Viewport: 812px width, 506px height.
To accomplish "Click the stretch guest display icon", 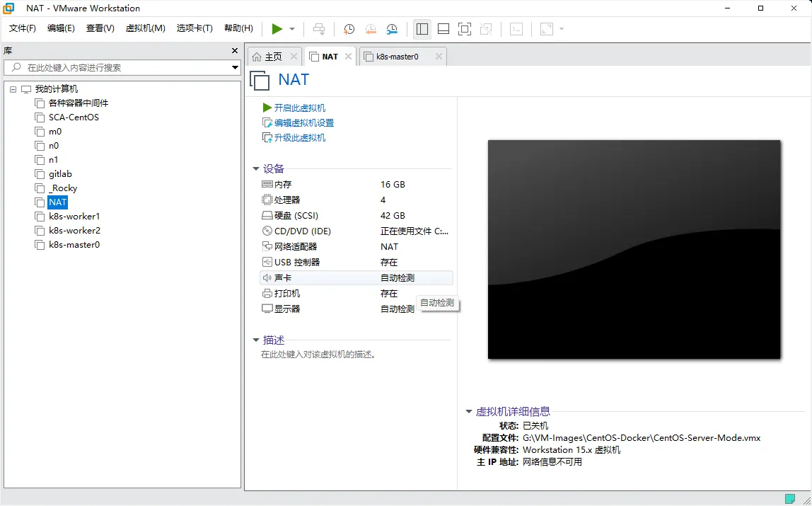I will pyautogui.click(x=547, y=29).
